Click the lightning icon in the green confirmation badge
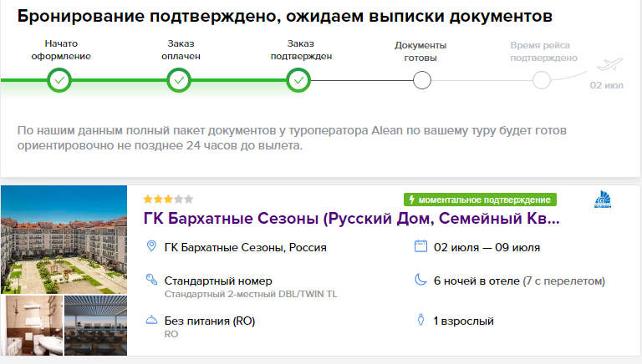Screen dimensions: 642x364 tap(411, 200)
